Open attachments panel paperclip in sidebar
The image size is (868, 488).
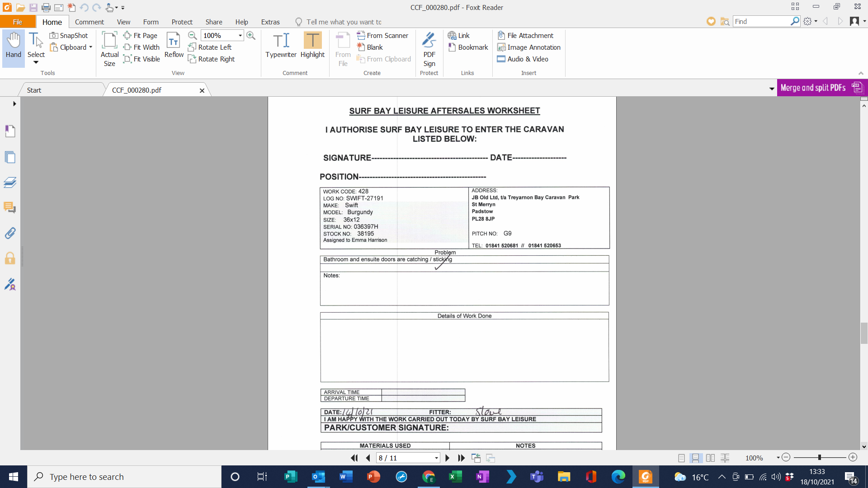pyautogui.click(x=10, y=233)
